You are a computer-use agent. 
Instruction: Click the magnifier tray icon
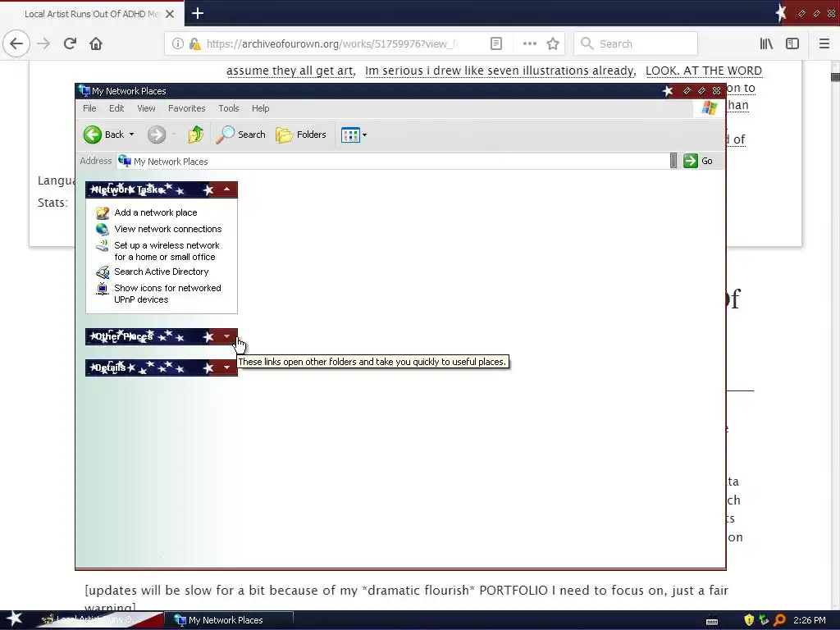click(x=780, y=620)
